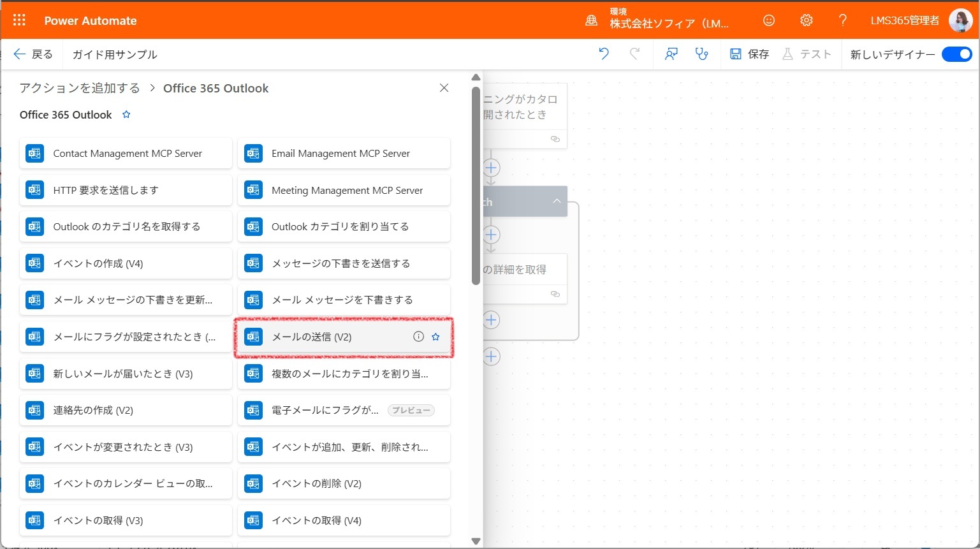Image resolution: width=980 pixels, height=549 pixels.
Task: Select 連絡先の作成 (V2) action
Action: coord(126,410)
